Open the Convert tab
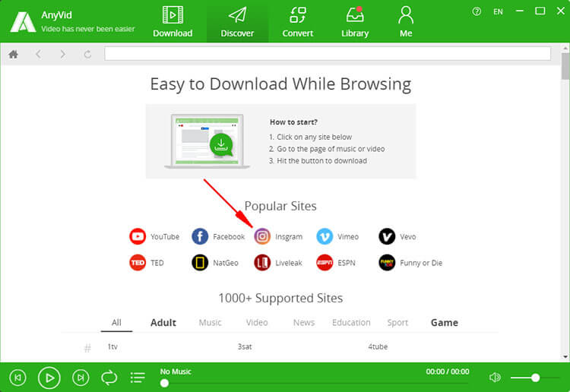 [297, 22]
